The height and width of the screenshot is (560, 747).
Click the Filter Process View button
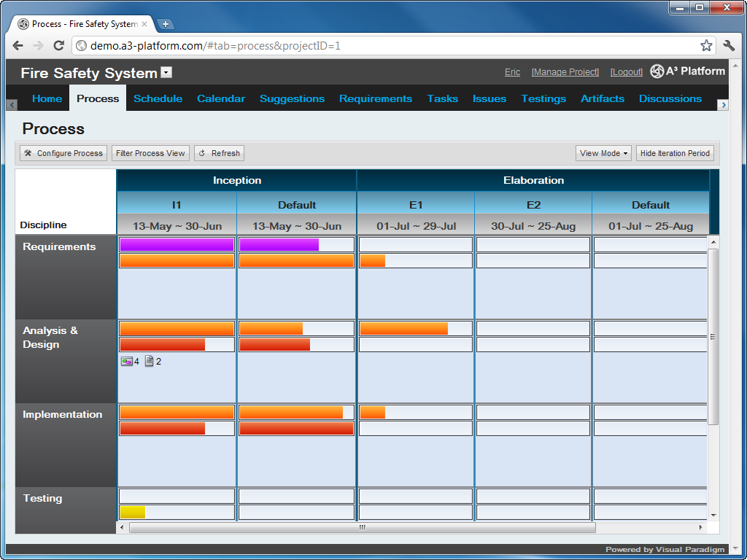pos(150,153)
